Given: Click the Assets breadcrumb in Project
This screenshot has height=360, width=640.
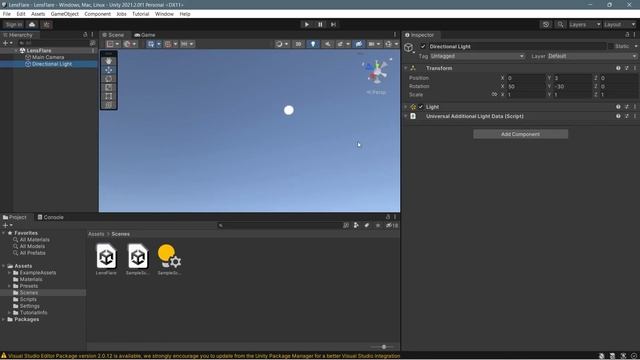Looking at the screenshot, I should tap(96, 234).
